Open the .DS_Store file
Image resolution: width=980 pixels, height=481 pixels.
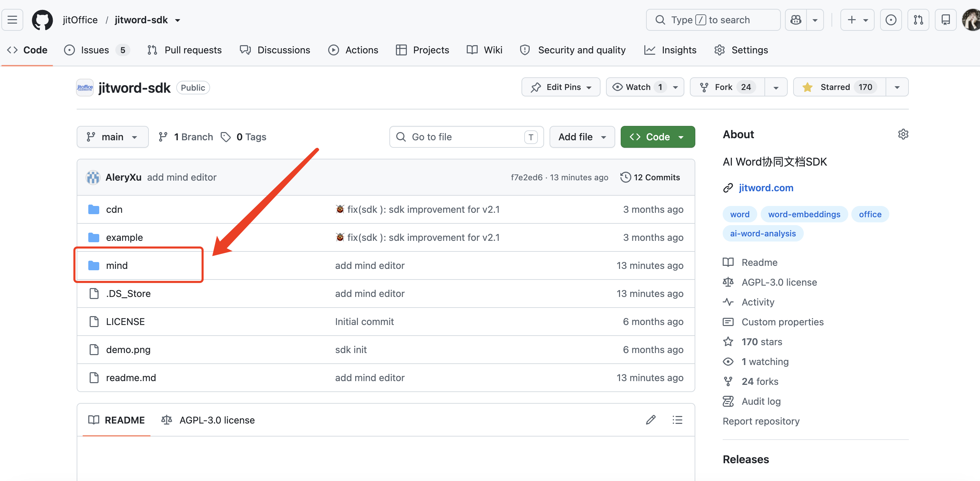tap(128, 294)
